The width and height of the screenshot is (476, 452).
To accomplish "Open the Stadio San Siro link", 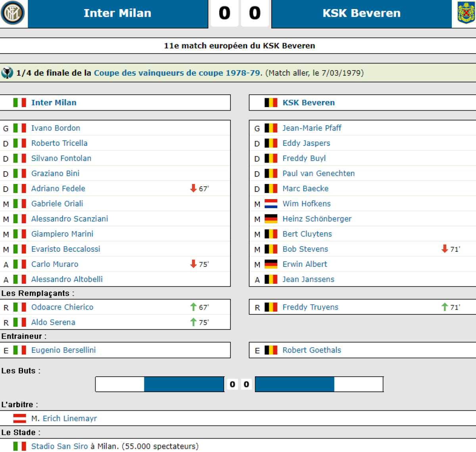I will pos(59,446).
